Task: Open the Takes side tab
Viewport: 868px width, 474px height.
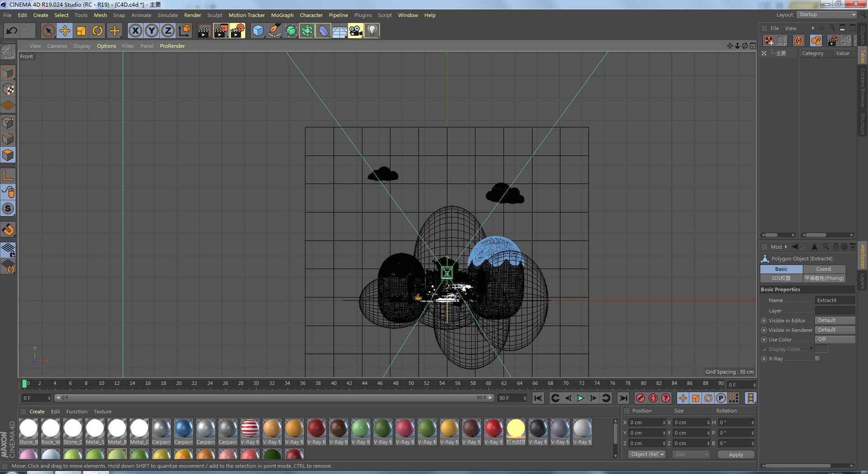Action: point(863,56)
